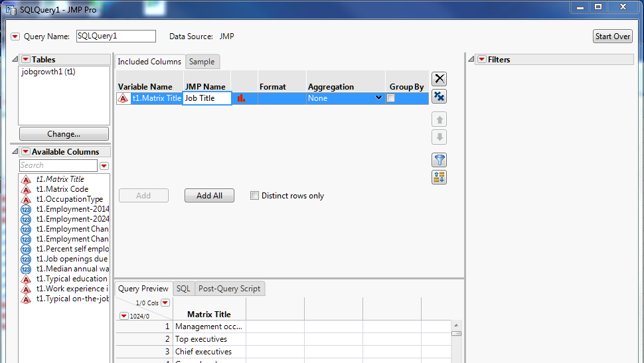644x363 pixels.
Task: Click nominal icon beside t1.Typical on-the-job
Action: [x=26, y=299]
